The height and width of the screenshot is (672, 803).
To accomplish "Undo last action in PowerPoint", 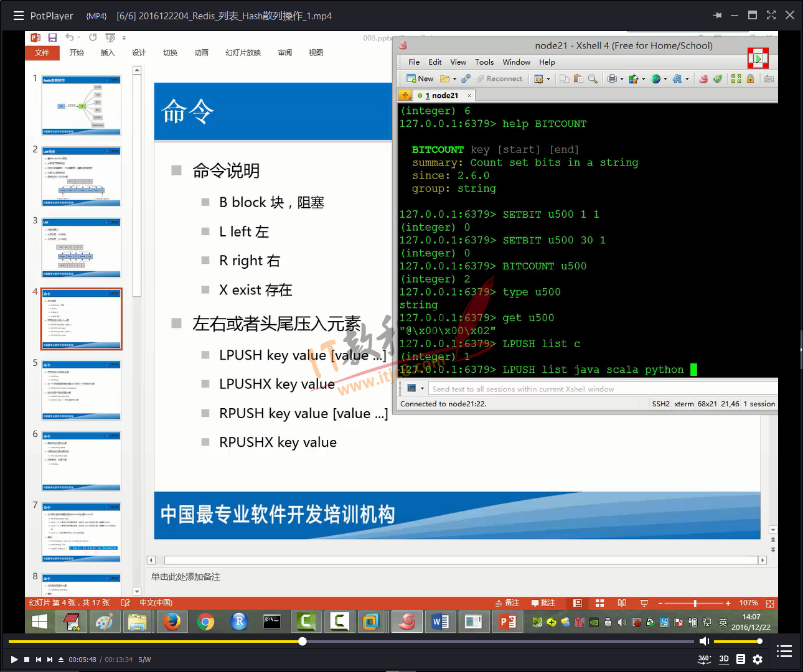I will [70, 38].
